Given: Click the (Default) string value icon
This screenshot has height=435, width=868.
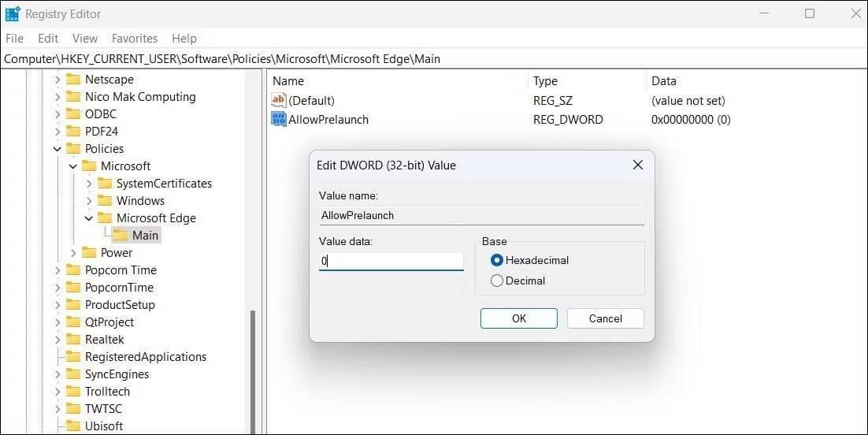Looking at the screenshot, I should click(x=279, y=100).
